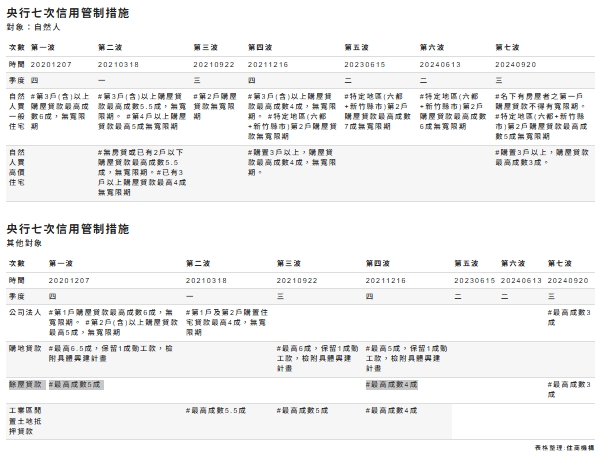Click the credit 表格整理:住商機構

point(564,448)
